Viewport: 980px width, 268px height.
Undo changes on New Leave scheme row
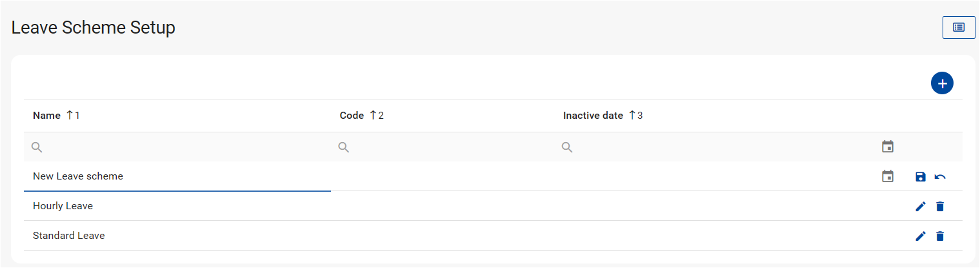940,177
